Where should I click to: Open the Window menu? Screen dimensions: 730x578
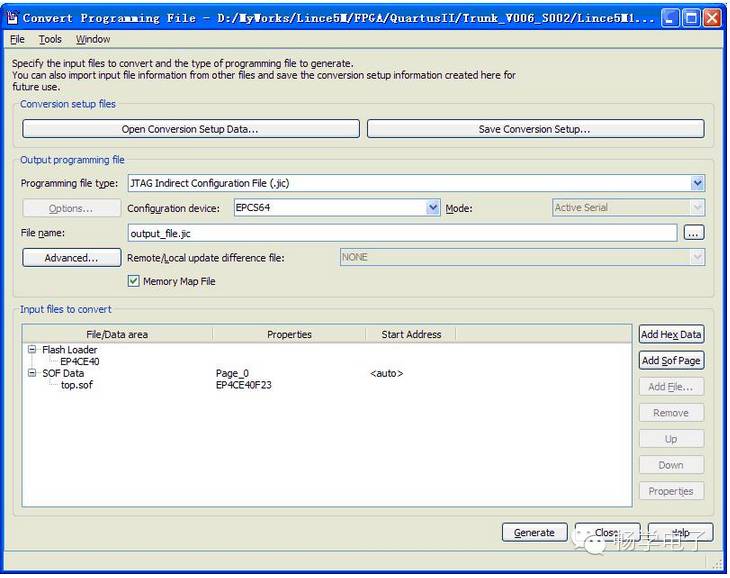tap(93, 40)
